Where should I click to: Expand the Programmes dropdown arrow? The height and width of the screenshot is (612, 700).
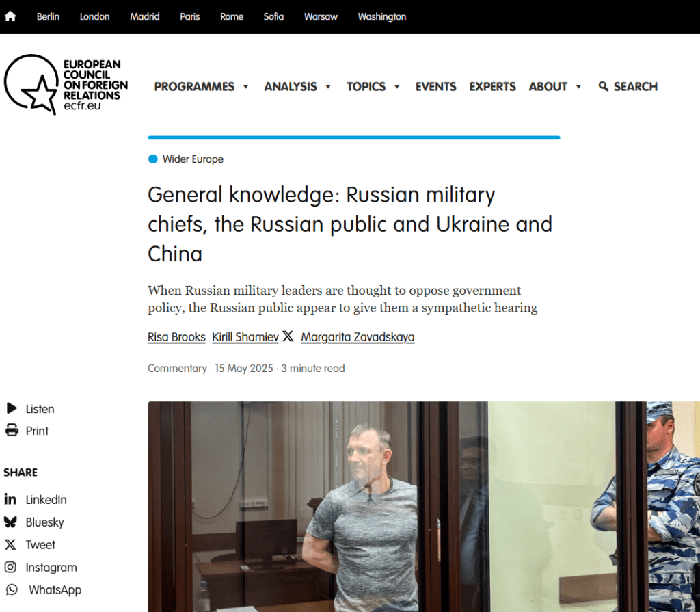245,87
